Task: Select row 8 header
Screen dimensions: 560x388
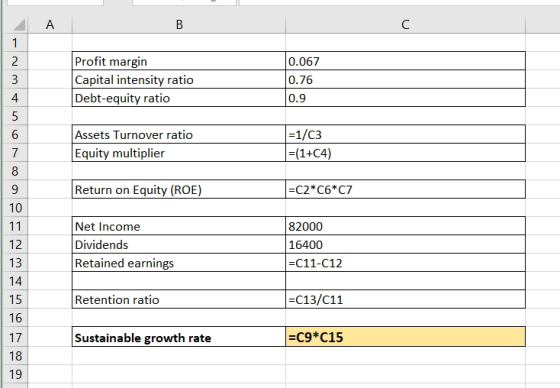Action: 15,171
